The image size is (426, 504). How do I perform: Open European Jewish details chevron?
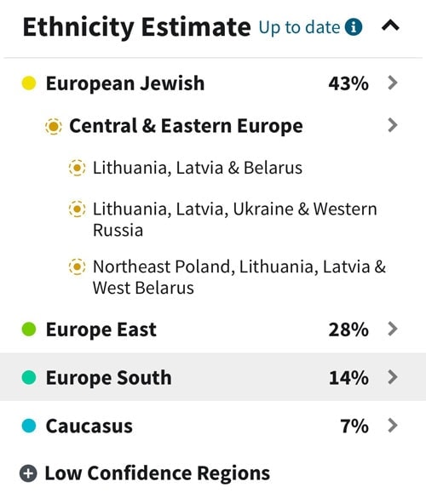[x=393, y=83]
